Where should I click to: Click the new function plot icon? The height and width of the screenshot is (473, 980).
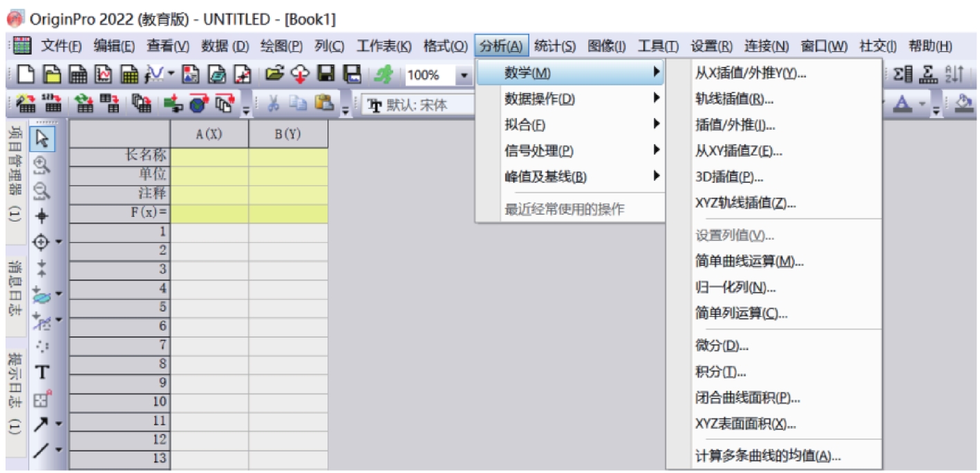coord(154,74)
